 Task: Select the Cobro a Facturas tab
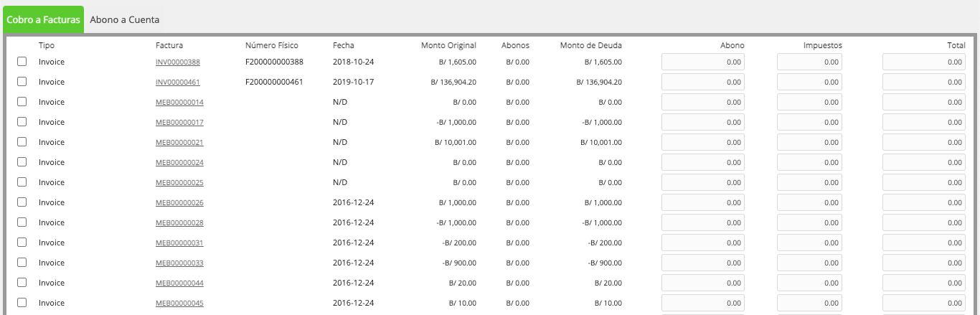(43, 20)
